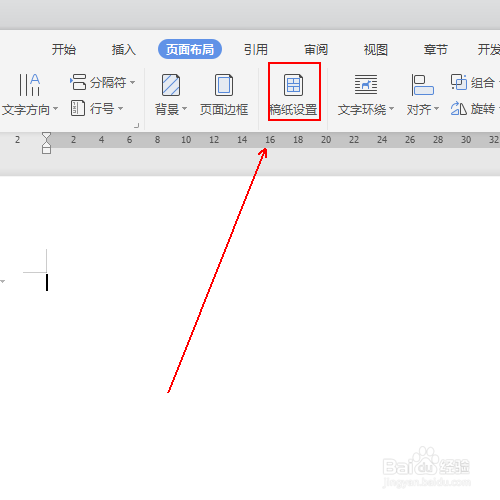
Task: Open the 引用 tab
Action: (x=256, y=50)
